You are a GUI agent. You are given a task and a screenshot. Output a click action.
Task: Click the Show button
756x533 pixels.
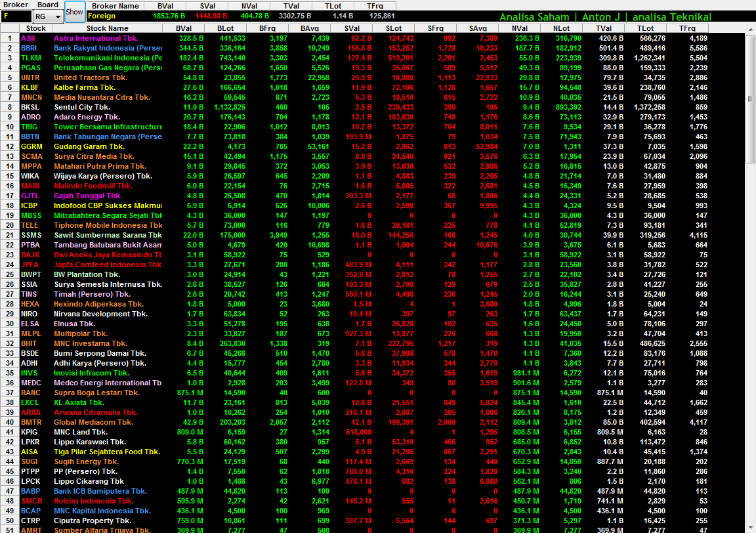75,12
